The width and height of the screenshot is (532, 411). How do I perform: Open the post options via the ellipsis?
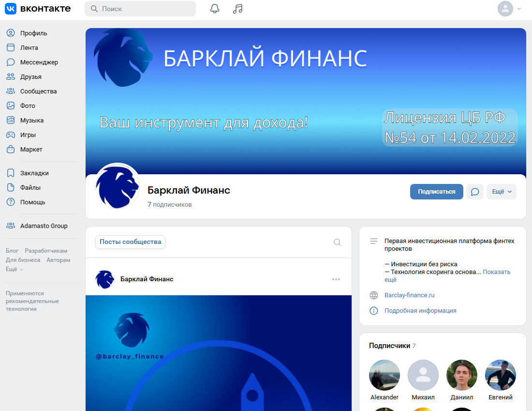coord(336,279)
